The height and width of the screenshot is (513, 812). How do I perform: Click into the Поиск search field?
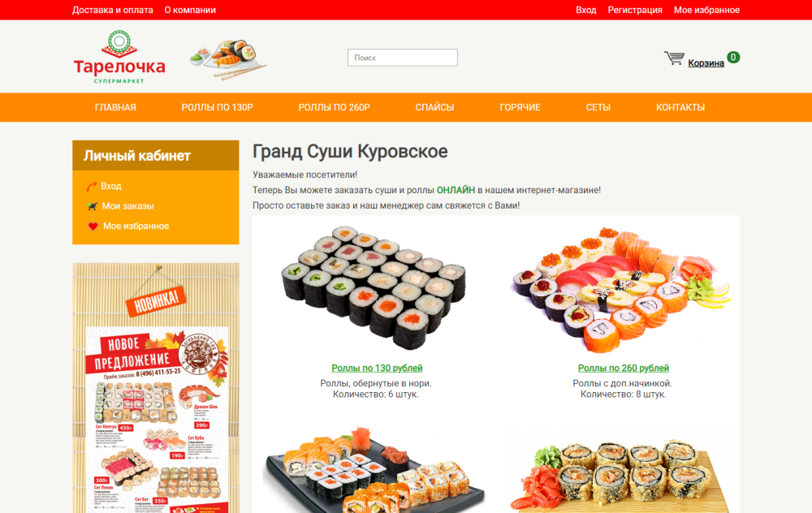(403, 58)
